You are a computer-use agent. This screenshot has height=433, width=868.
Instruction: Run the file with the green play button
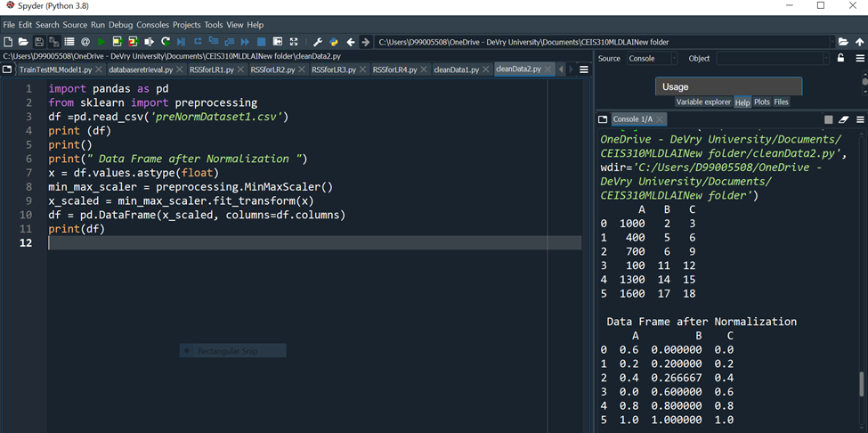(x=101, y=42)
